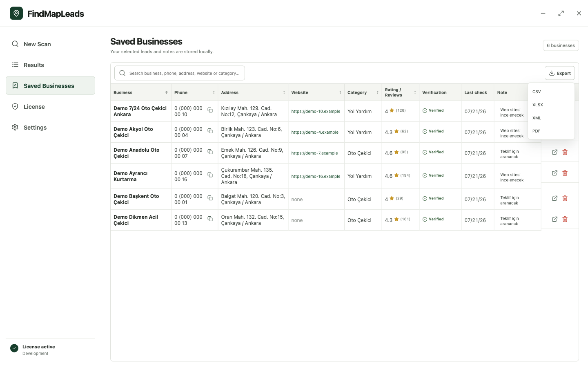588x368 pixels.
Task: Click the Note column header
Action: pos(502,92)
